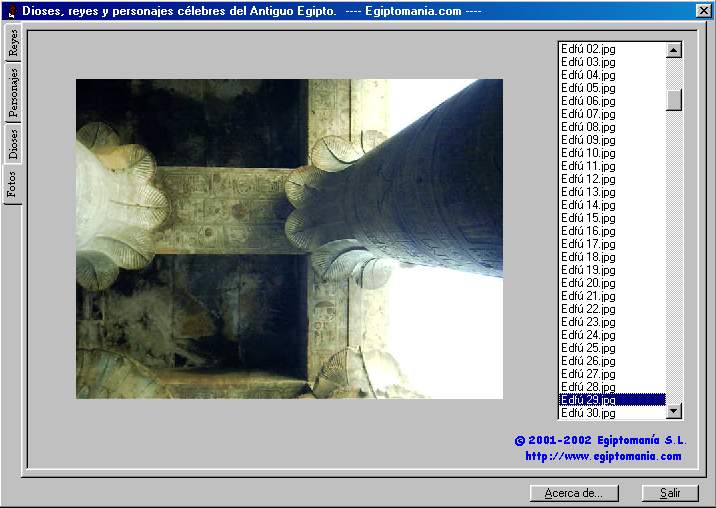Viewport: 716px width, 508px height.
Task: Close the Egiptomania window
Action: click(703, 11)
